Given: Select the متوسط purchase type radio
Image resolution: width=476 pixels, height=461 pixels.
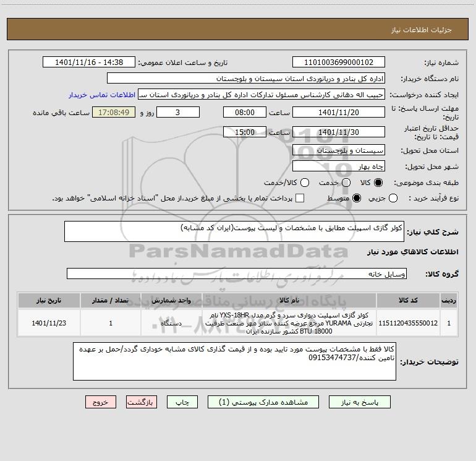Looking at the screenshot, I should [357, 199].
